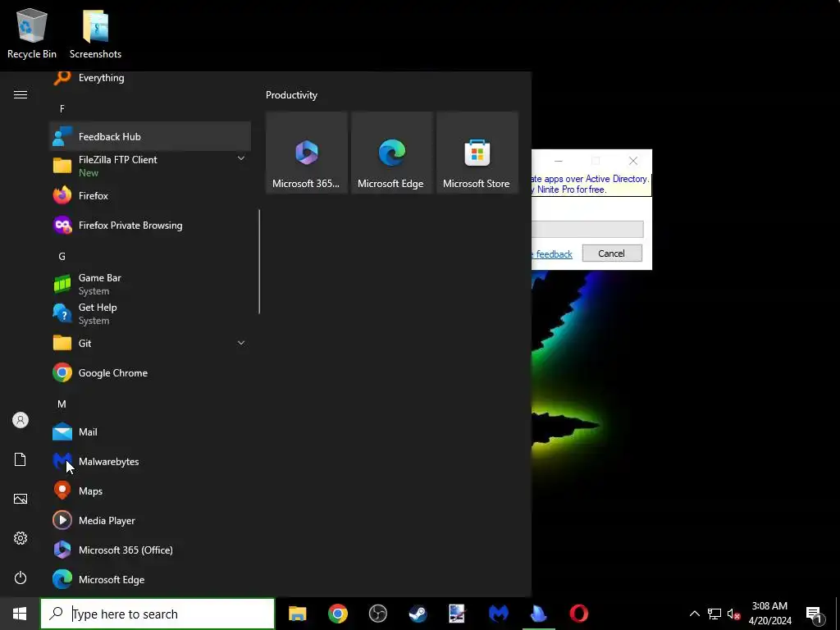Open Get Help app
Image resolution: width=840 pixels, height=630 pixels.
click(150, 313)
